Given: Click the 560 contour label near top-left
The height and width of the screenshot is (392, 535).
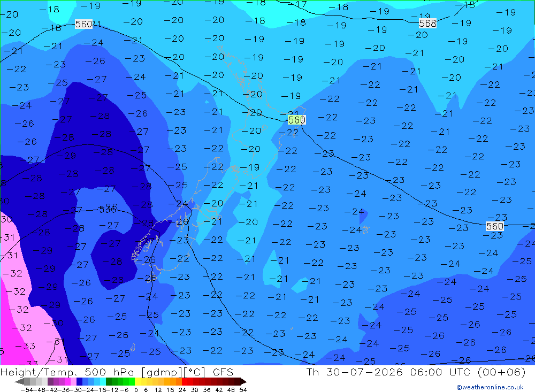Looking at the screenshot, I should coord(83,24).
